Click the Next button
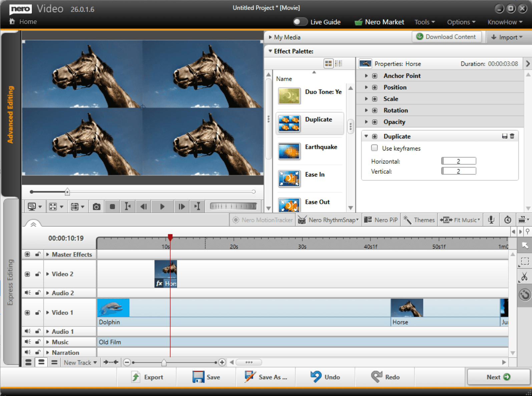532x396 pixels. (499, 377)
